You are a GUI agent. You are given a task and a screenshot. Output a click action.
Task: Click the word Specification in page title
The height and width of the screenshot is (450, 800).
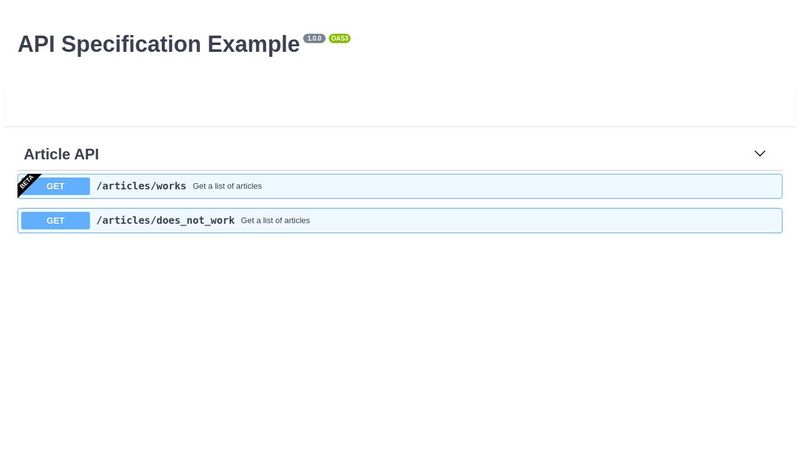(x=131, y=44)
